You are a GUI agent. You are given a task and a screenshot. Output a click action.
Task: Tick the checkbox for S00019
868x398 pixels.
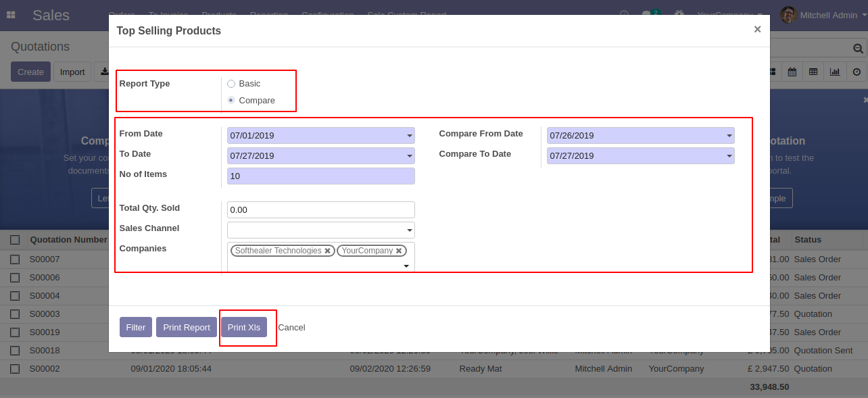pyautogui.click(x=15, y=332)
